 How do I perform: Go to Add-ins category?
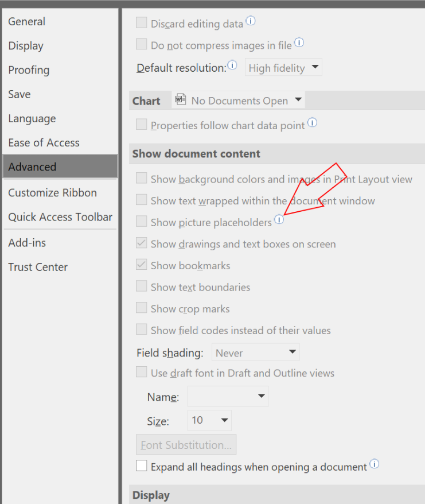[60, 243]
